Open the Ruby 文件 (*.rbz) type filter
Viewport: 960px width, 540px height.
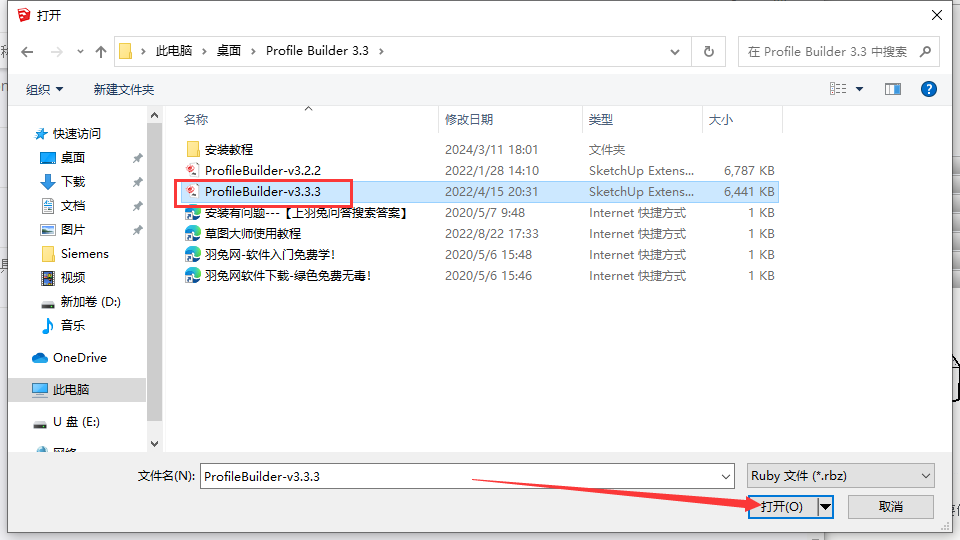tap(841, 476)
